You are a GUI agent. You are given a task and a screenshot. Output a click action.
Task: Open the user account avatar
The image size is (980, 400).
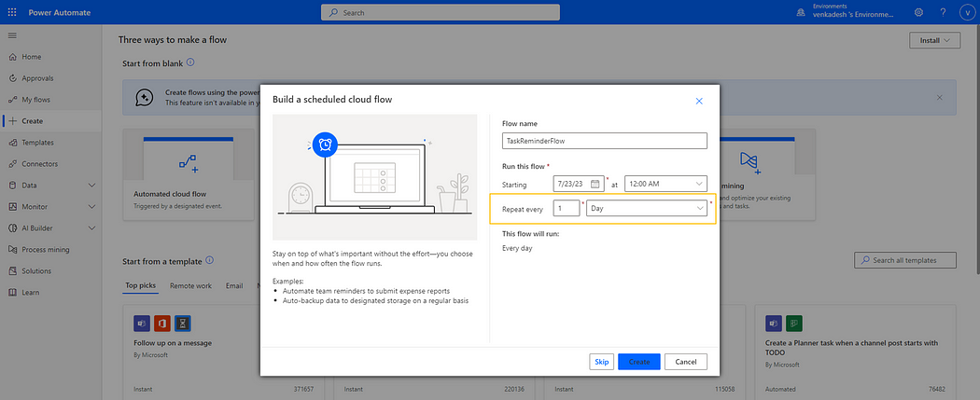click(966, 12)
